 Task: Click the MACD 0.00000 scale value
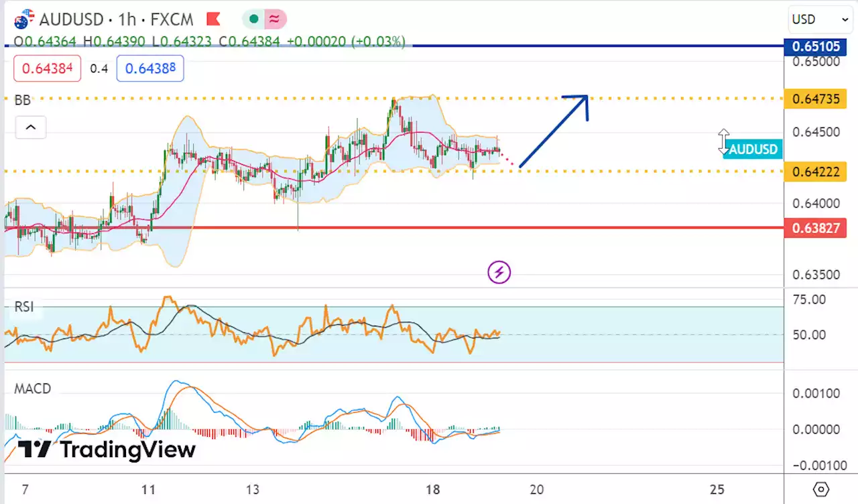coord(816,429)
